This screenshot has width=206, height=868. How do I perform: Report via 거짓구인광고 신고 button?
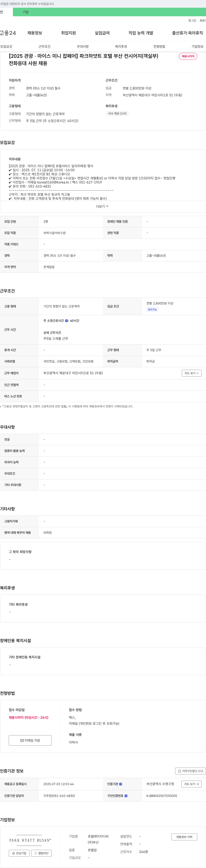191,771
